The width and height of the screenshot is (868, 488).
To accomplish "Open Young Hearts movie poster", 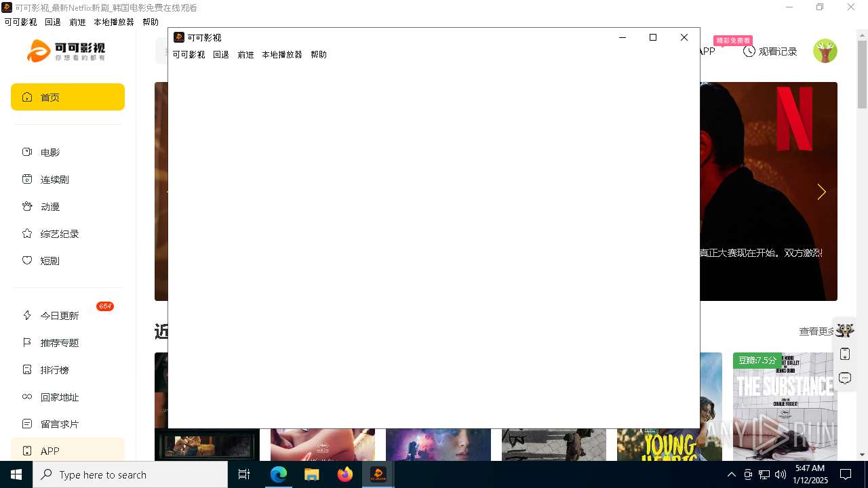I will [x=669, y=445].
